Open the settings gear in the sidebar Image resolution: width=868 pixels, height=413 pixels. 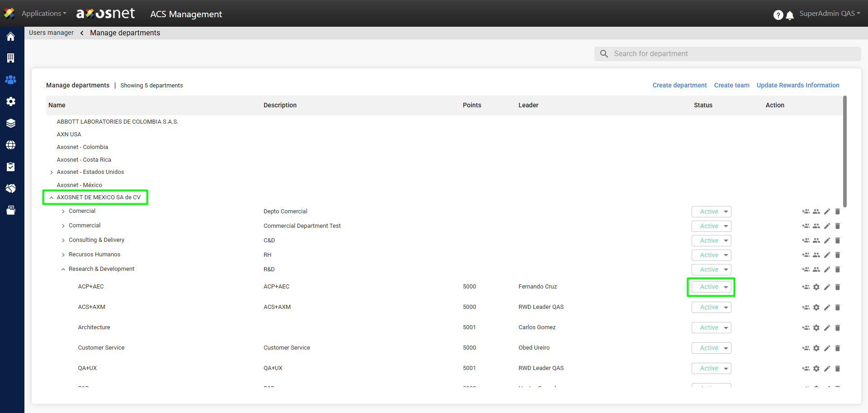pyautogui.click(x=11, y=101)
